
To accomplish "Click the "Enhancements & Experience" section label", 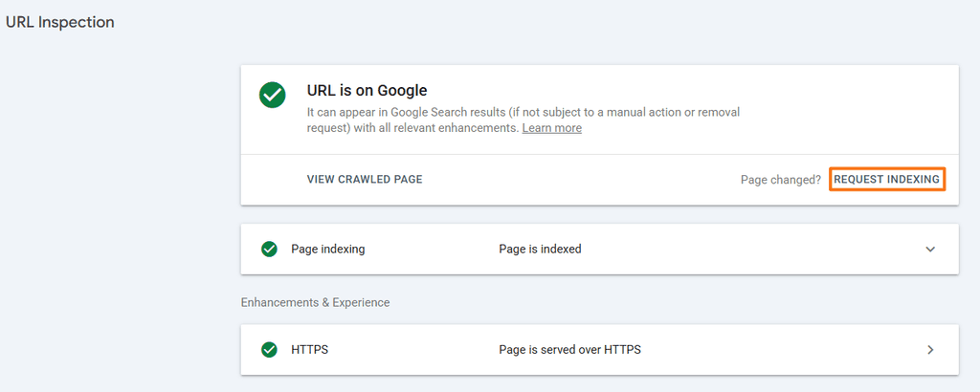I will 315,302.
